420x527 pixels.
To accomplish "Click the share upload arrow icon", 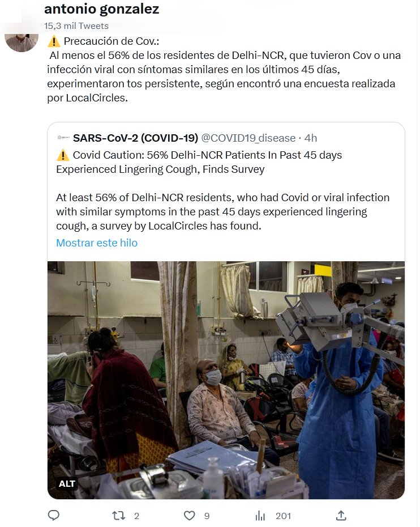I will (341, 515).
